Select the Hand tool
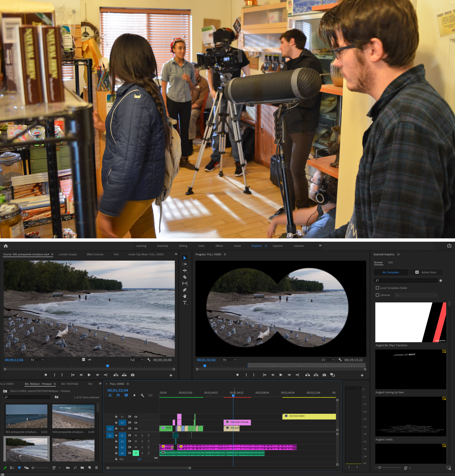 pyautogui.click(x=185, y=296)
